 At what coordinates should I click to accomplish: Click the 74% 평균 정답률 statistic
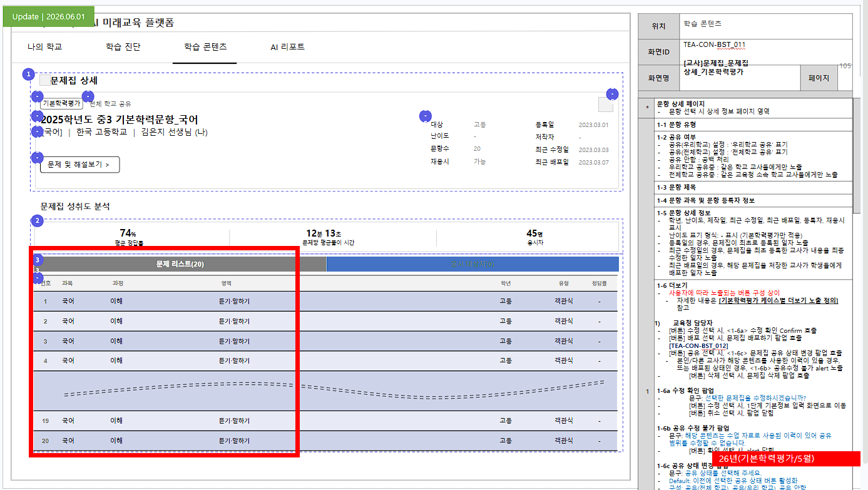click(x=128, y=237)
